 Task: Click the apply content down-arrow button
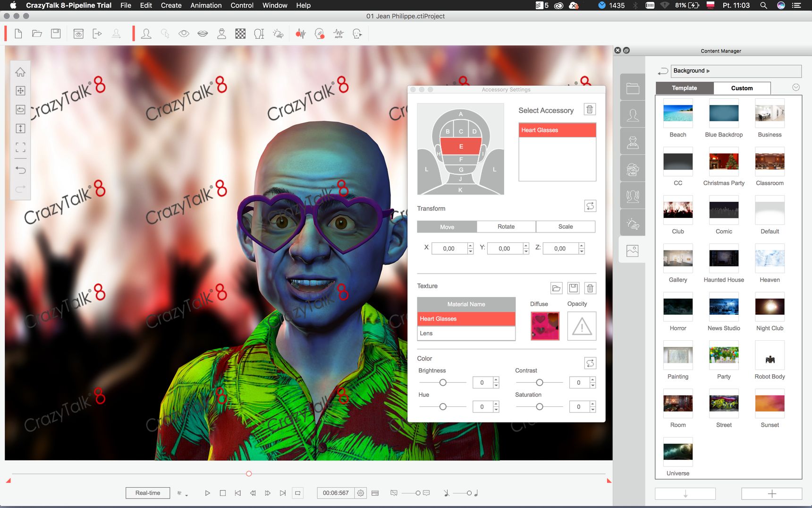685,494
